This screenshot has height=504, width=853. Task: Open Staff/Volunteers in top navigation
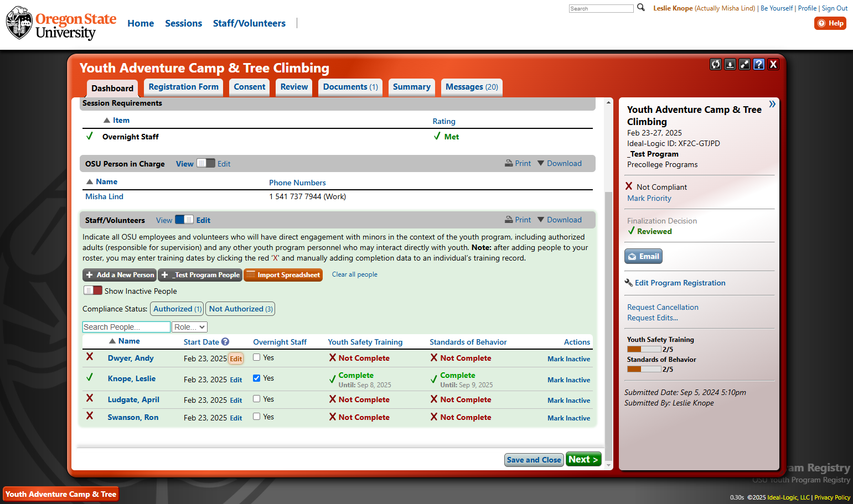pyautogui.click(x=249, y=23)
